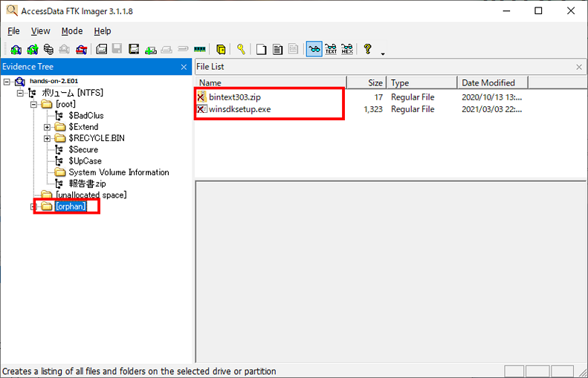Collapse the ボリューム [NTFS] volume node
This screenshot has width=588, height=378.
20,93
